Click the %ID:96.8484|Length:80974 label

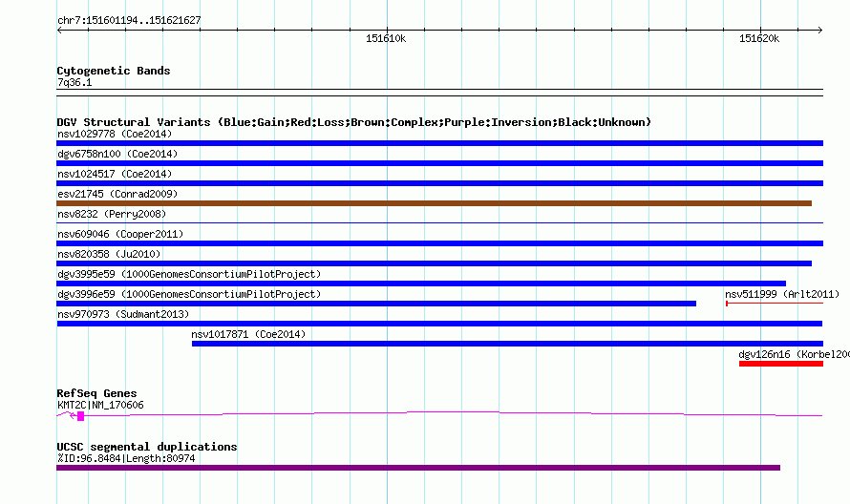126,458
